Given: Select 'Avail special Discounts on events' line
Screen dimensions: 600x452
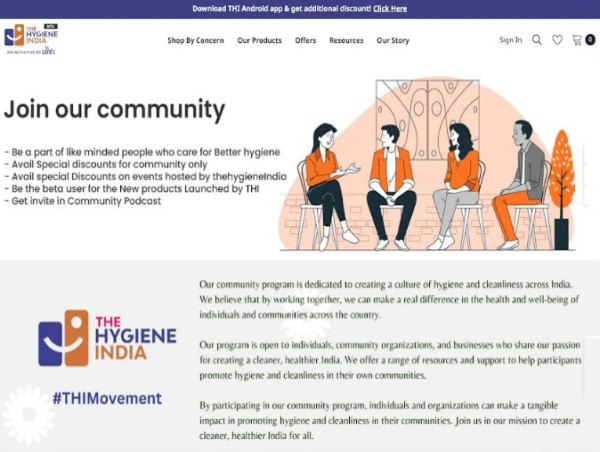Looking at the screenshot, I should (x=145, y=176).
